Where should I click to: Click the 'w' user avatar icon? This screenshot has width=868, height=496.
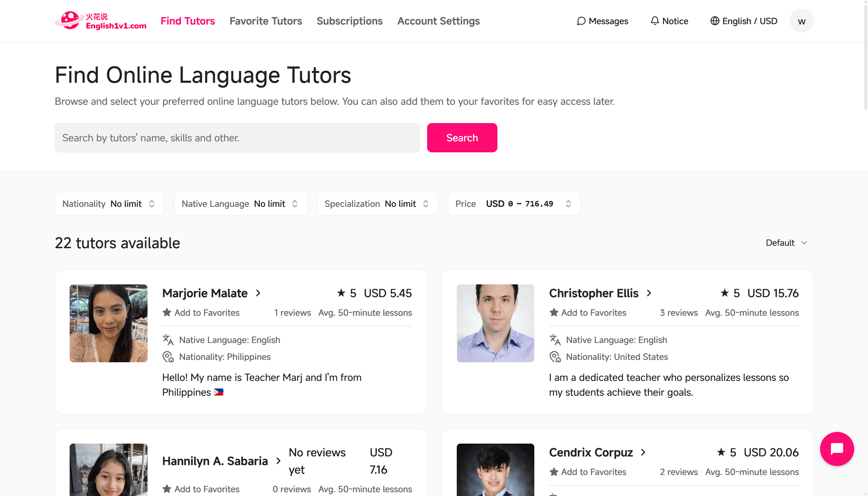tap(801, 21)
